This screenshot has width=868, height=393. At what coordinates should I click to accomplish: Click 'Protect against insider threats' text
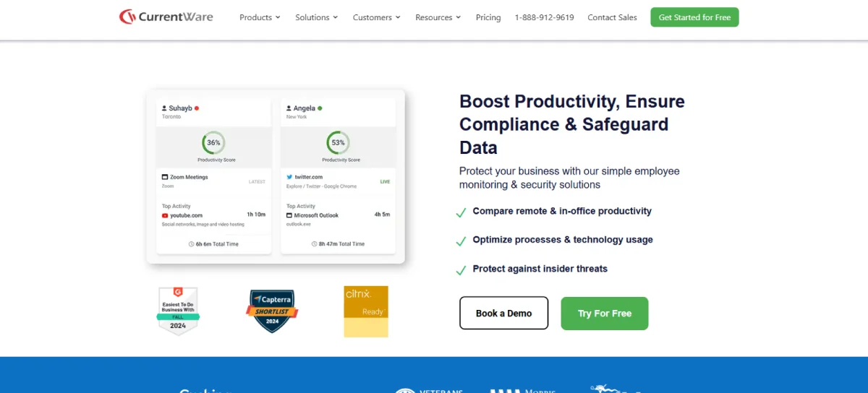click(540, 269)
